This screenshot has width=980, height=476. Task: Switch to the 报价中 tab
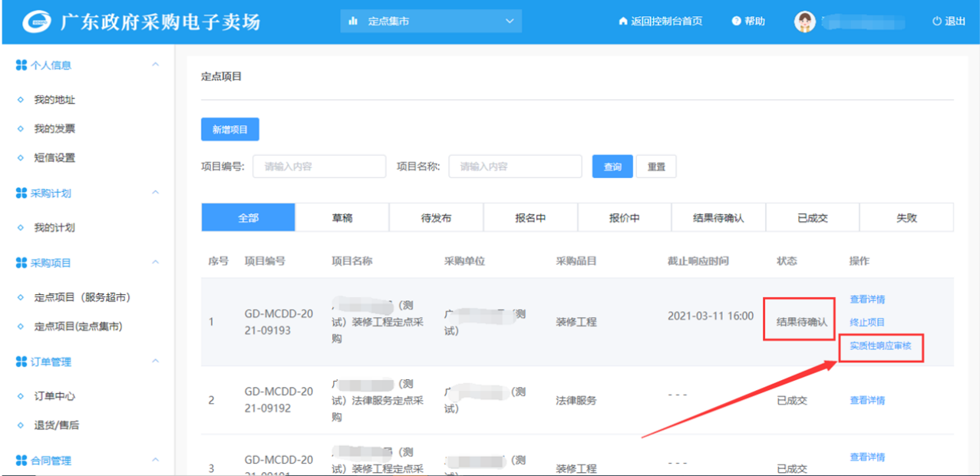click(624, 218)
